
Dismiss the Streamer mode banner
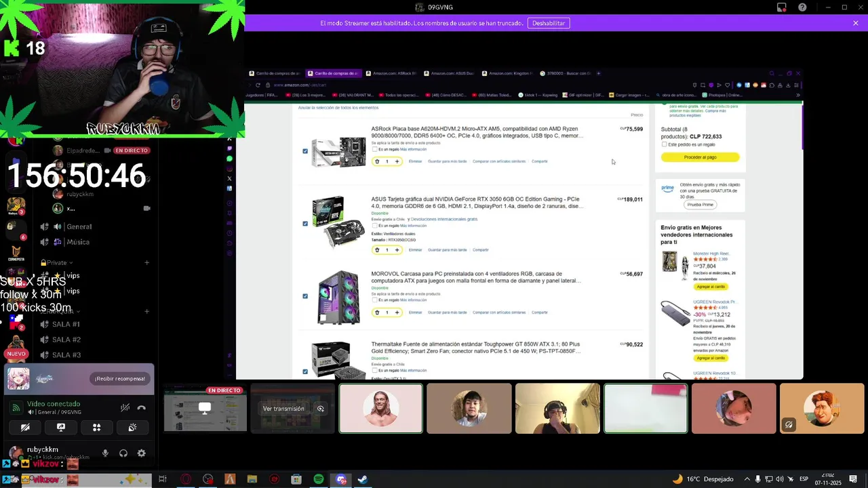[856, 23]
